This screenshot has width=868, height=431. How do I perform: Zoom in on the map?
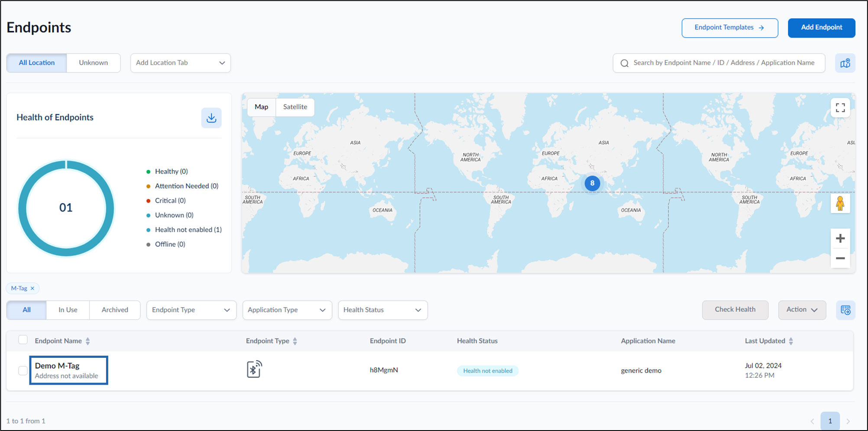click(840, 238)
